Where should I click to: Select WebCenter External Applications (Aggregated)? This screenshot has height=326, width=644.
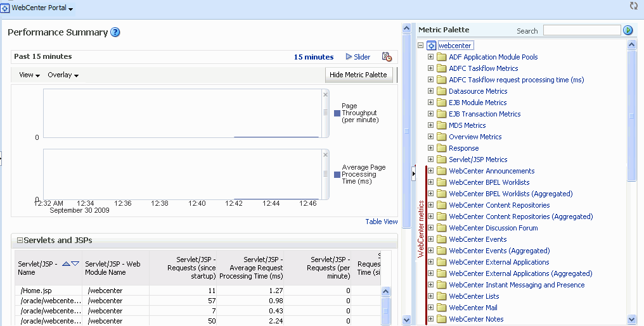point(520,273)
